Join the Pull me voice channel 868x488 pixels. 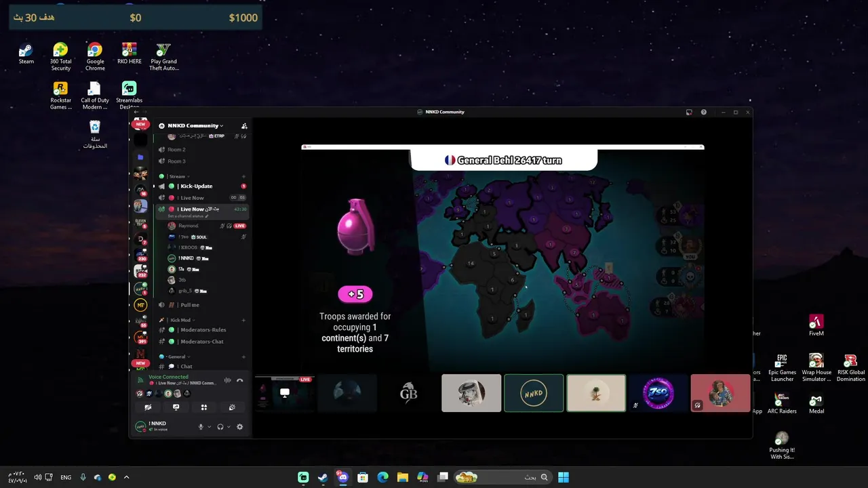(x=201, y=305)
